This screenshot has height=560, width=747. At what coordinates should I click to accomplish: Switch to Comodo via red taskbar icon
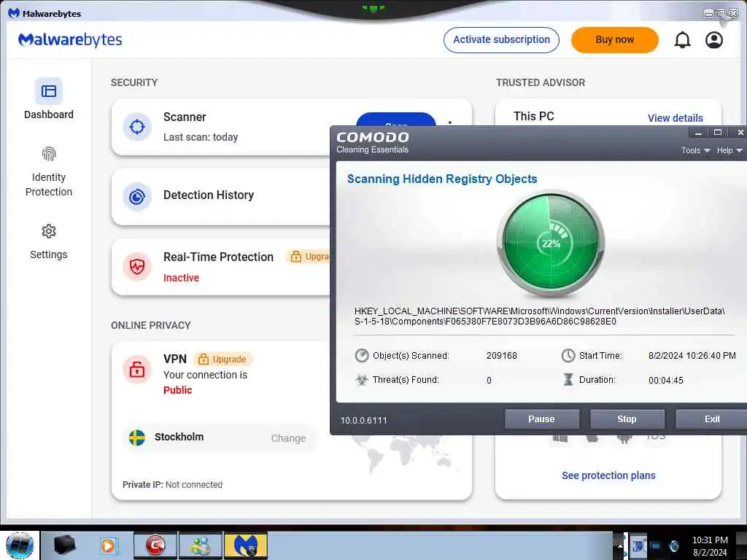click(155, 545)
